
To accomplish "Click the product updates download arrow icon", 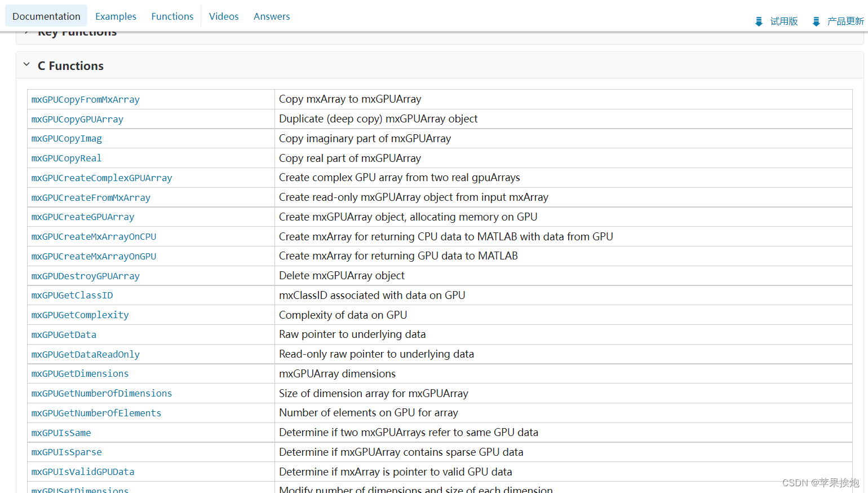I will (816, 21).
